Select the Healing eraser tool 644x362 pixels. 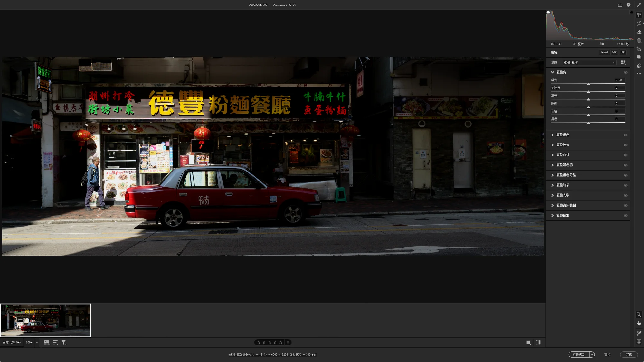(x=639, y=32)
